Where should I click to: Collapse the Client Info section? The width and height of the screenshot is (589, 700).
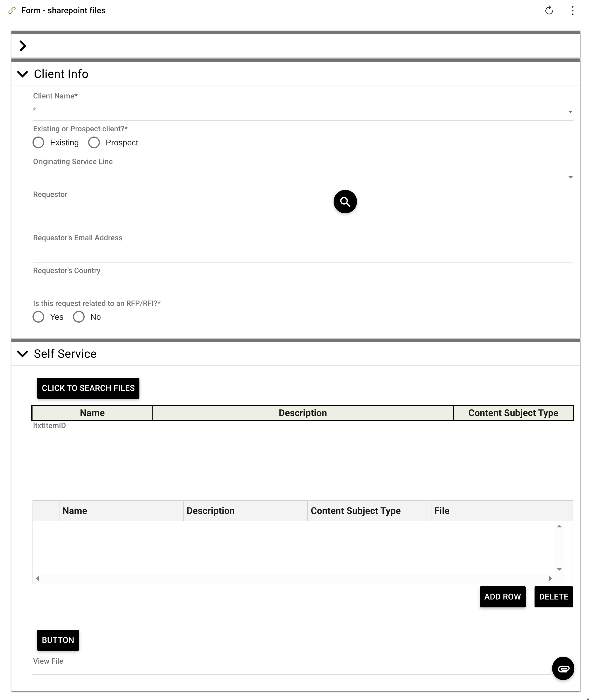click(x=23, y=74)
